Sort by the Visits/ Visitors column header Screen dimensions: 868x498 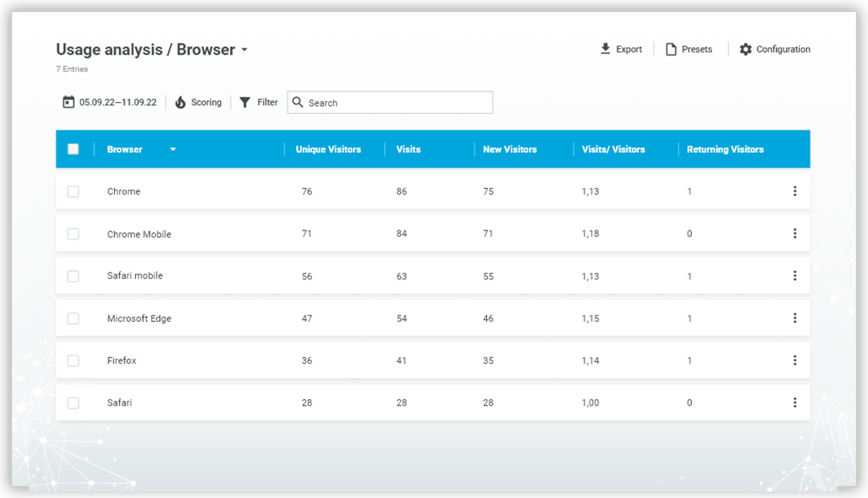click(x=613, y=149)
